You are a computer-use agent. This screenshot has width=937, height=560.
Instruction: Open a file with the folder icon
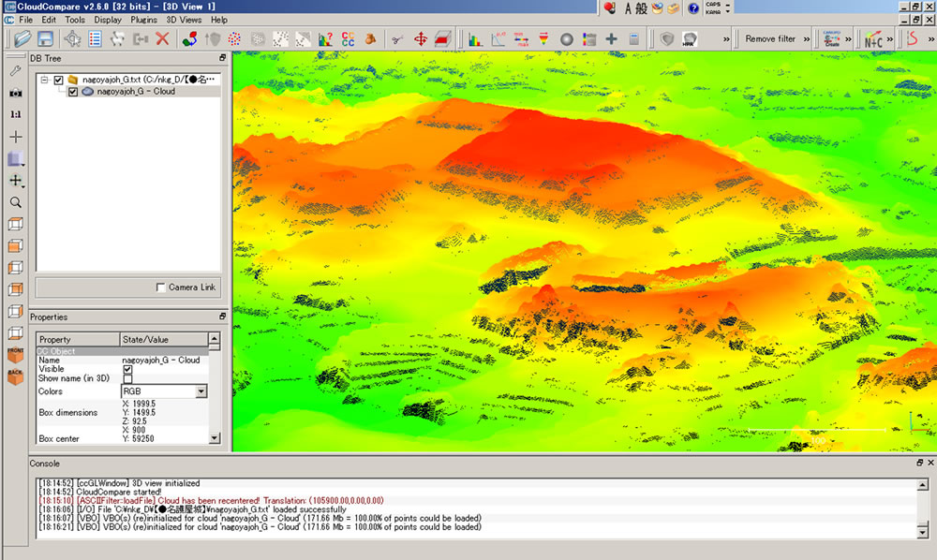22,39
